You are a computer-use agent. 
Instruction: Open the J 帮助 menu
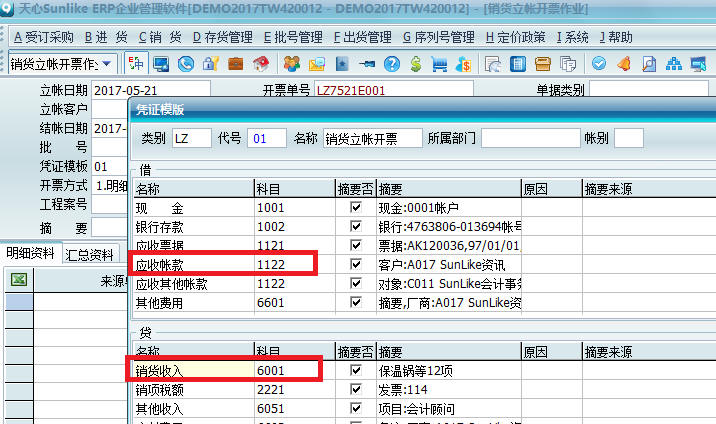(x=616, y=37)
